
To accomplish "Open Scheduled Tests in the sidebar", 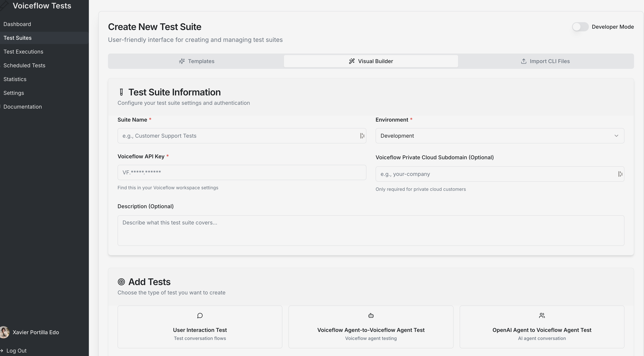I will [x=24, y=65].
